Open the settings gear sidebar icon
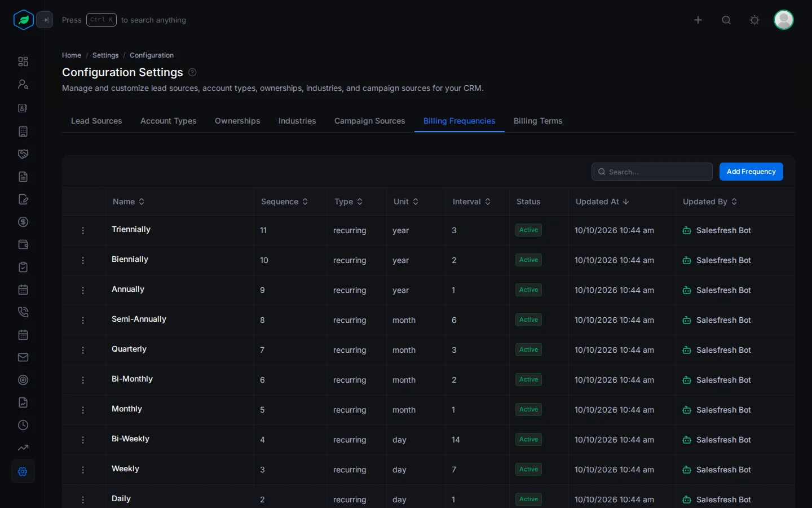The image size is (812, 508). point(23,471)
